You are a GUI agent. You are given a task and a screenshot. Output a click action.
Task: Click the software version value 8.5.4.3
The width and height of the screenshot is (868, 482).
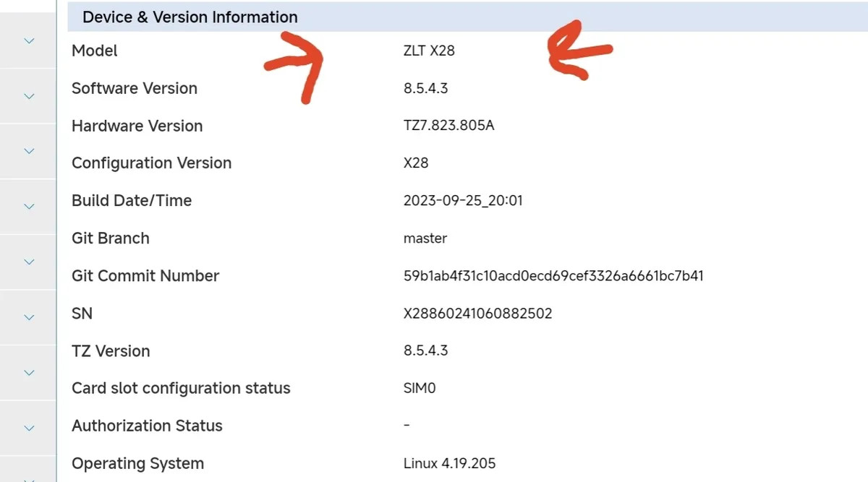[x=426, y=88]
